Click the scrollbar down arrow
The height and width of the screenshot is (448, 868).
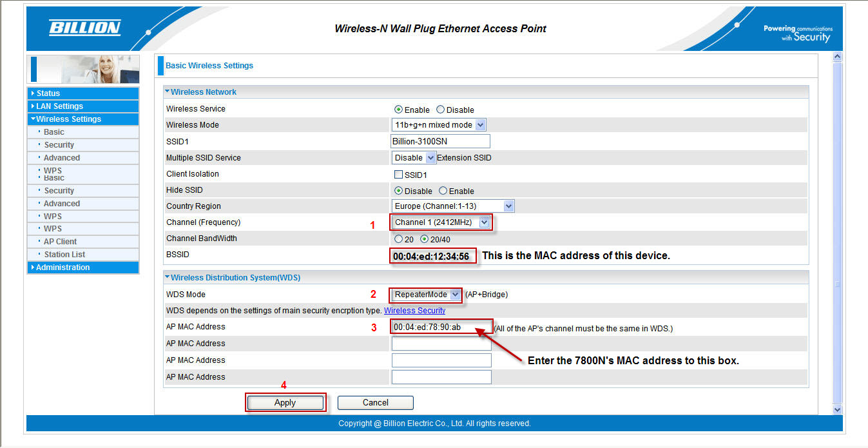point(837,409)
